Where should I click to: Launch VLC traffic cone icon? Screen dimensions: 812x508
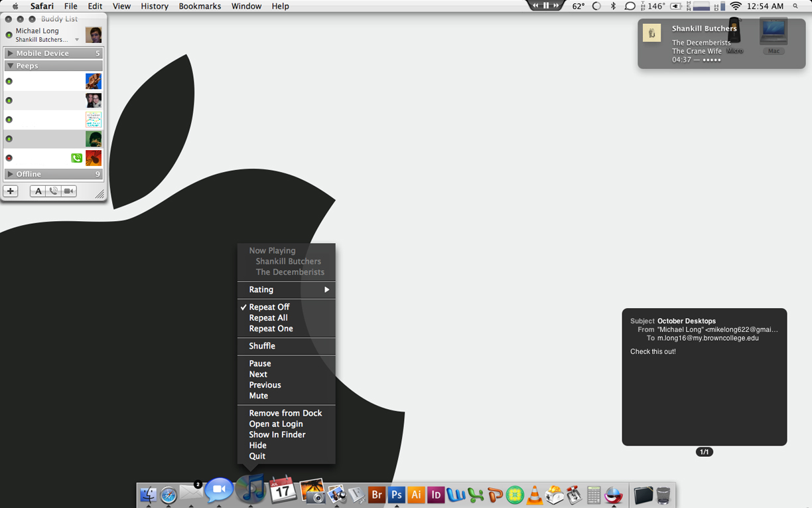pyautogui.click(x=534, y=495)
